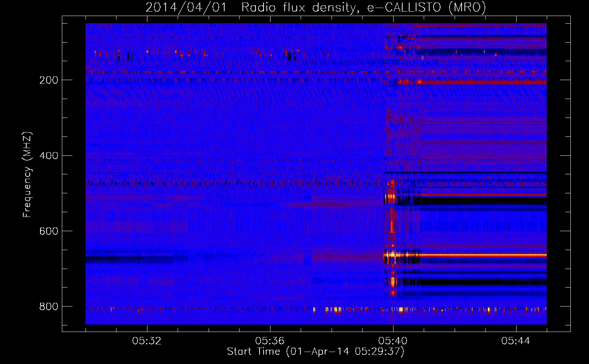Click the 05:32 time tick label
The width and height of the screenshot is (589, 364).
147,341
